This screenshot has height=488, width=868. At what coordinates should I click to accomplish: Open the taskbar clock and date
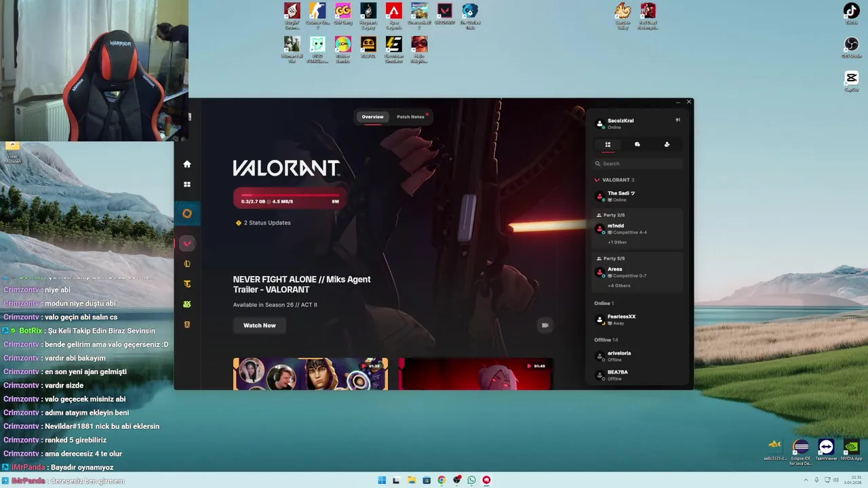point(852,481)
